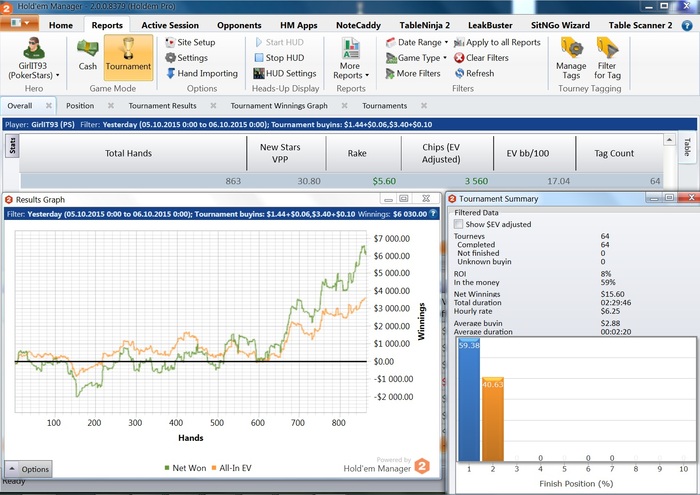The image size is (700, 495).
Task: Close the Overall report tab
Action: (49, 106)
